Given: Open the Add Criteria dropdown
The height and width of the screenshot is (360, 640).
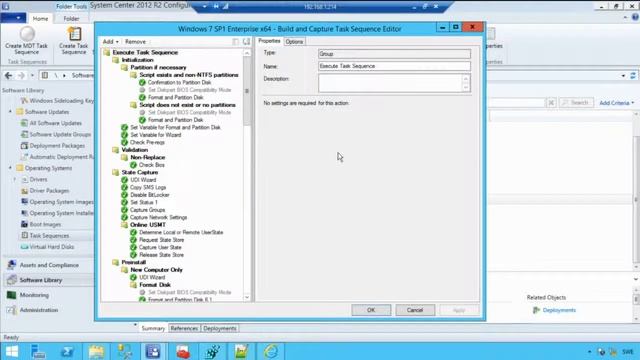Looking at the screenshot, I should tap(616, 103).
